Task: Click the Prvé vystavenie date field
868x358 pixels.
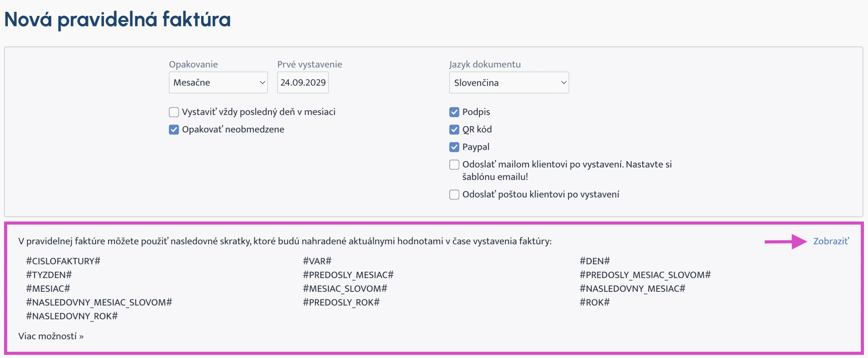Action: click(303, 82)
